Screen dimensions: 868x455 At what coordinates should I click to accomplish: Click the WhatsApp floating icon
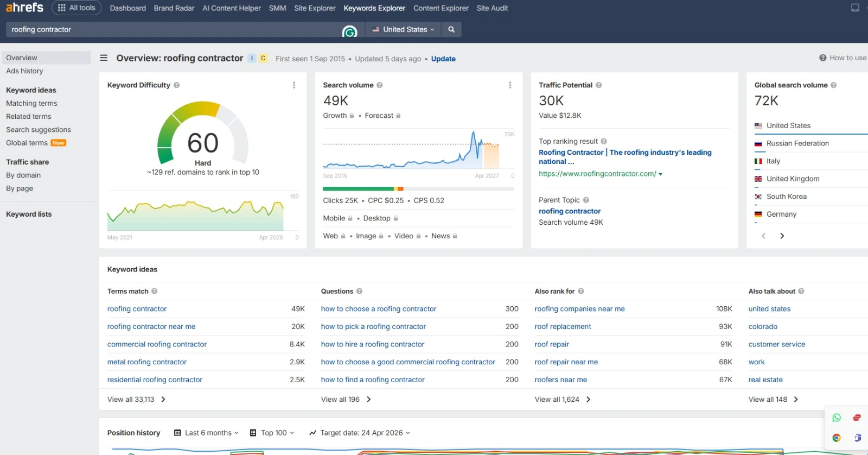pyautogui.click(x=837, y=418)
